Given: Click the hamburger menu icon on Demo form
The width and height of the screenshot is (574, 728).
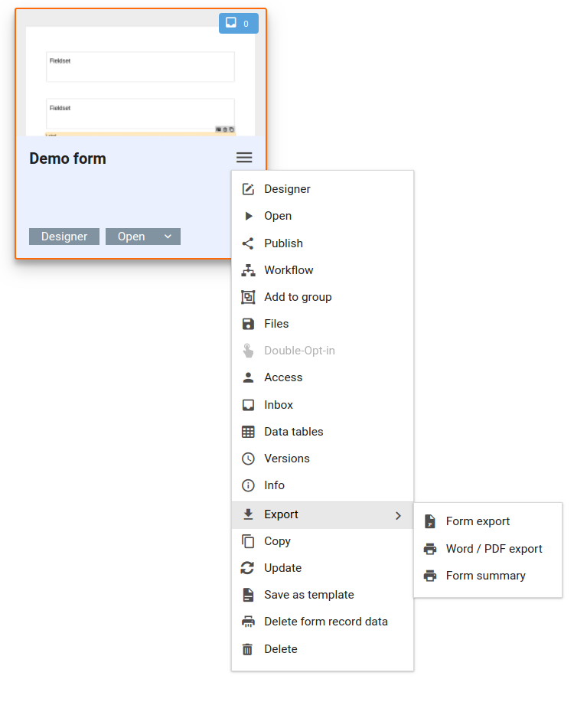Looking at the screenshot, I should click(244, 158).
